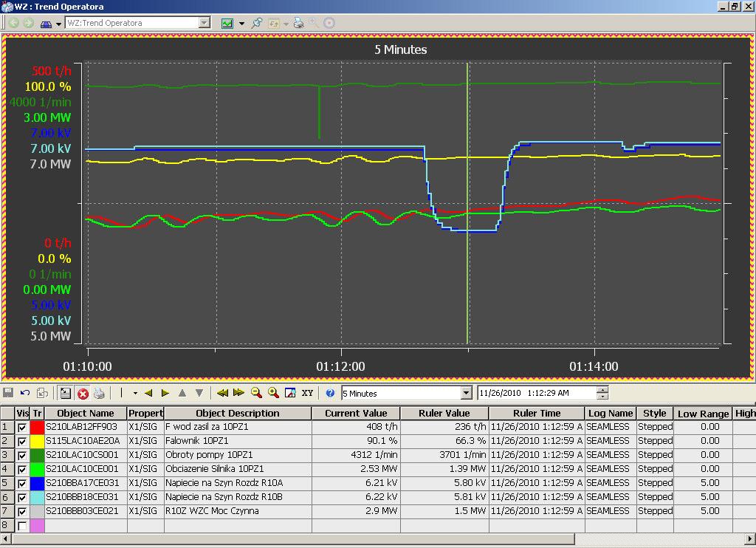The image size is (756, 548).
Task: Click the red color swatch for S210LAB12FF903
Action: coord(37,427)
